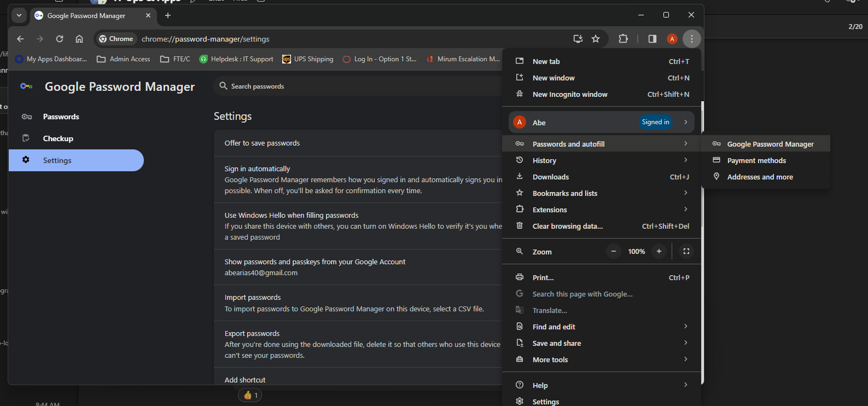
Task: Bookmark this page with the star icon
Action: click(596, 39)
